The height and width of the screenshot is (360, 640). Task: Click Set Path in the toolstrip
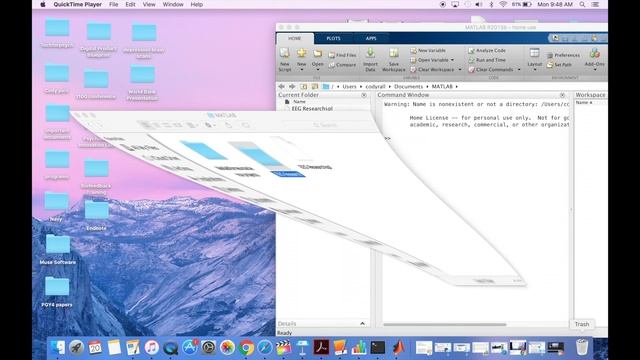coord(559,65)
